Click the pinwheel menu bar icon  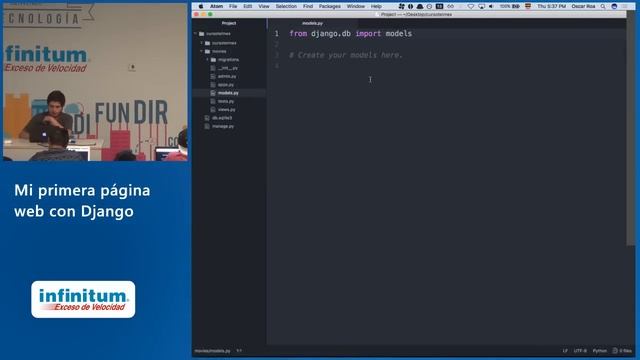[402, 7]
